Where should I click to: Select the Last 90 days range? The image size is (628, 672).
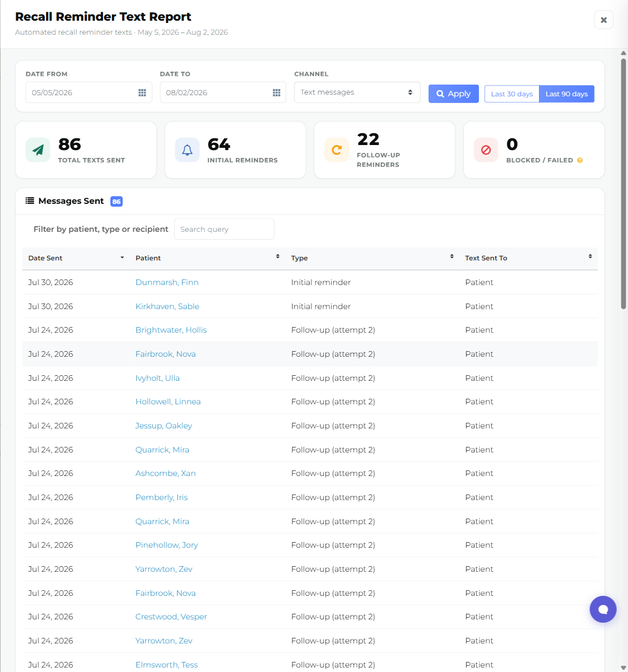coord(567,94)
